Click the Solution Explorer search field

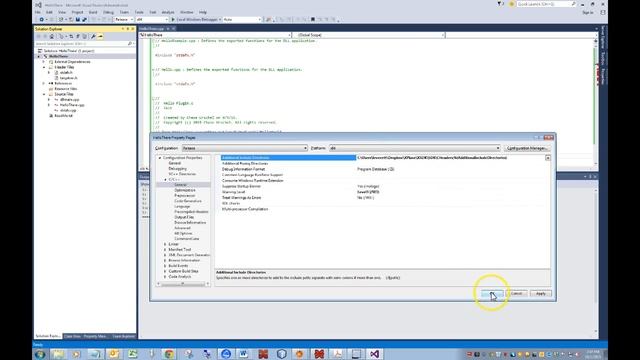point(84,44)
